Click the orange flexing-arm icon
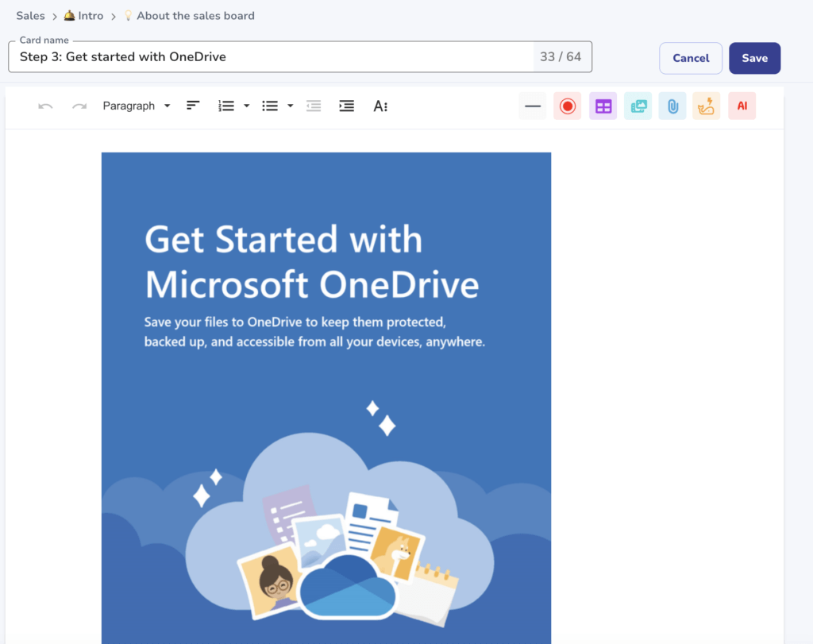Image resolution: width=813 pixels, height=644 pixels. (x=706, y=106)
